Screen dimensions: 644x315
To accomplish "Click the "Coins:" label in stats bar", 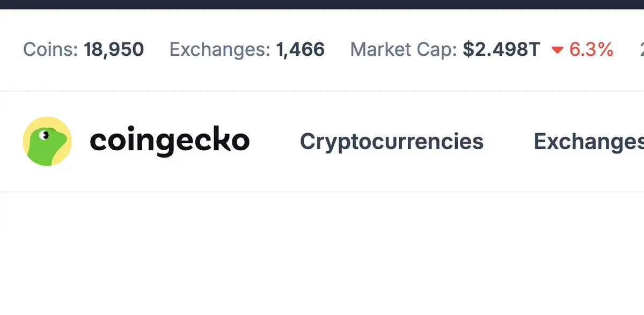I will pos(51,50).
